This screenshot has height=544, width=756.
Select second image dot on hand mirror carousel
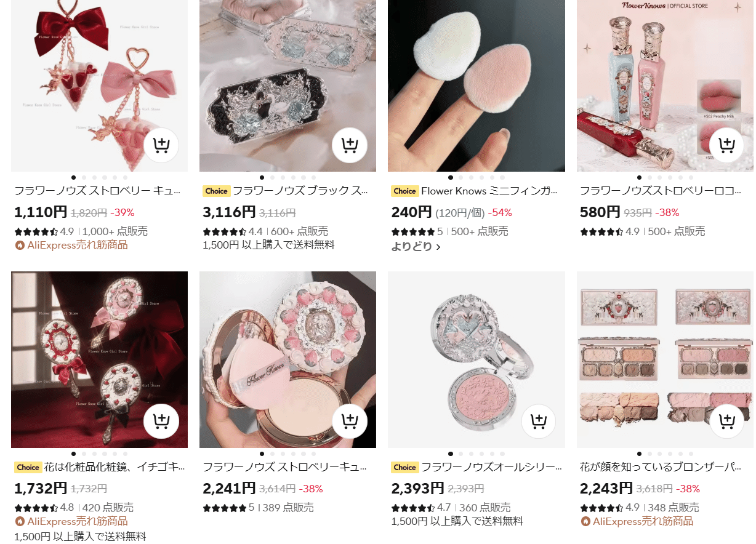tap(84, 454)
